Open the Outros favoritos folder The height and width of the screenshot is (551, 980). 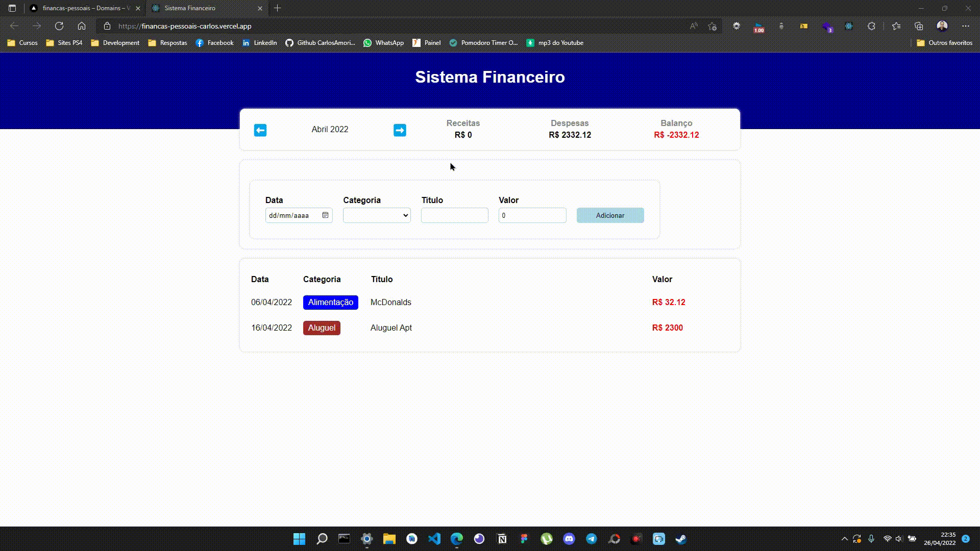pos(945,43)
